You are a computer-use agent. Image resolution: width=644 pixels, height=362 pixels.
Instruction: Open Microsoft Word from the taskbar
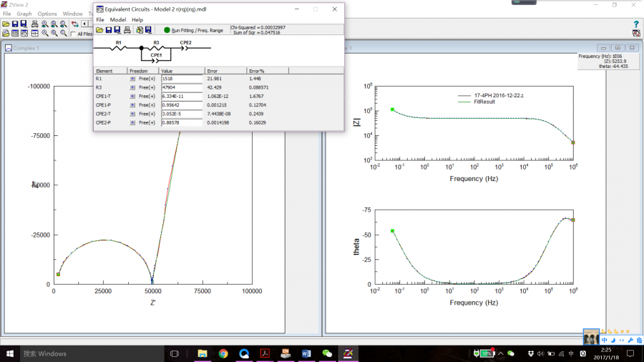coord(306,353)
